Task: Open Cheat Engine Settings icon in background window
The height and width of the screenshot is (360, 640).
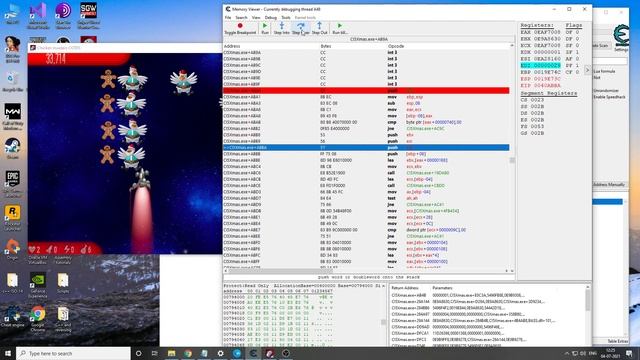Action: pos(621,38)
